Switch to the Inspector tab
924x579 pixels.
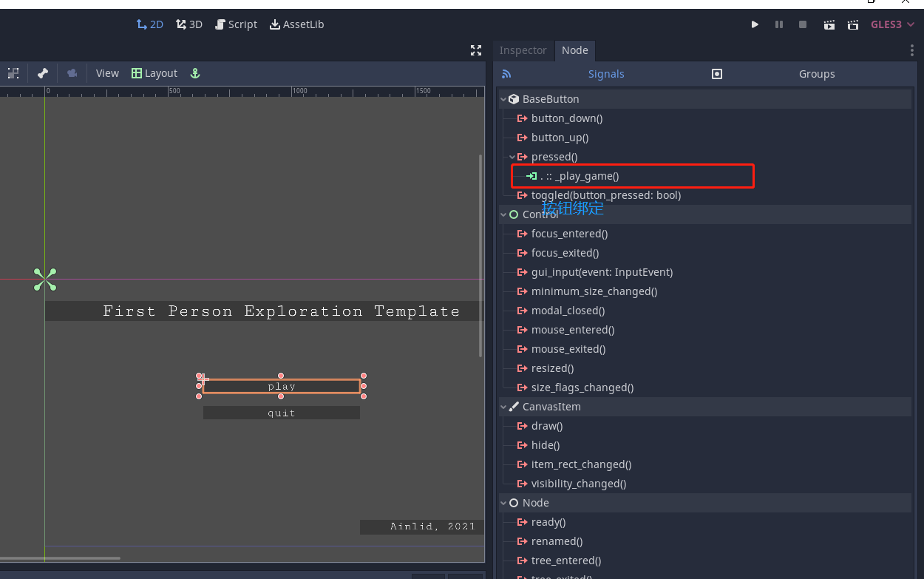(523, 50)
